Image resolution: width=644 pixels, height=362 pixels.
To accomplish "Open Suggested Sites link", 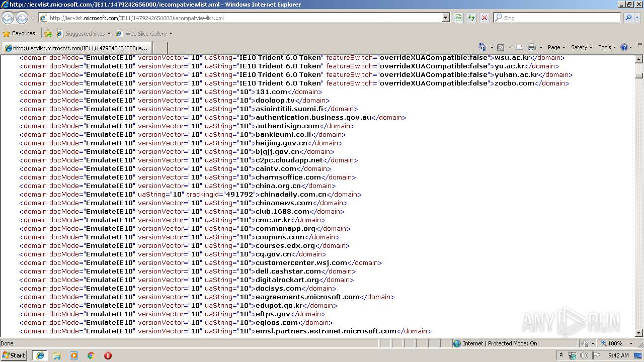I will (x=83, y=34).
